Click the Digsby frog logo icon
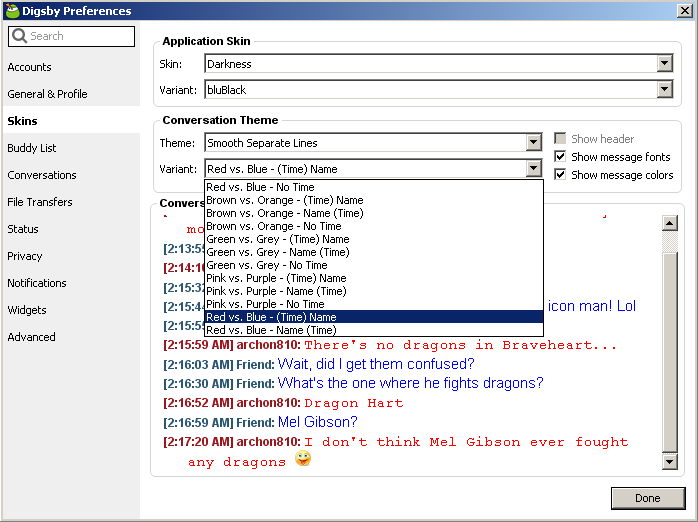Screen dimensions: 698x522 12,11
